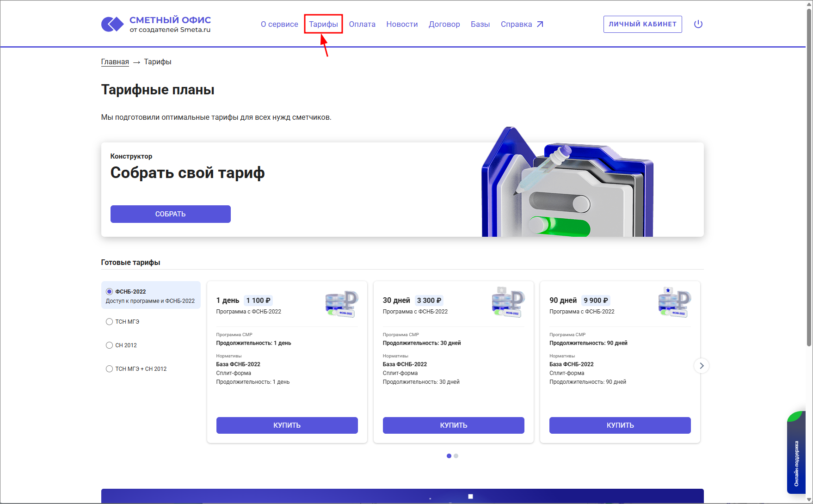Open the Оплата menu item
This screenshot has height=504, width=813.
pyautogui.click(x=362, y=24)
